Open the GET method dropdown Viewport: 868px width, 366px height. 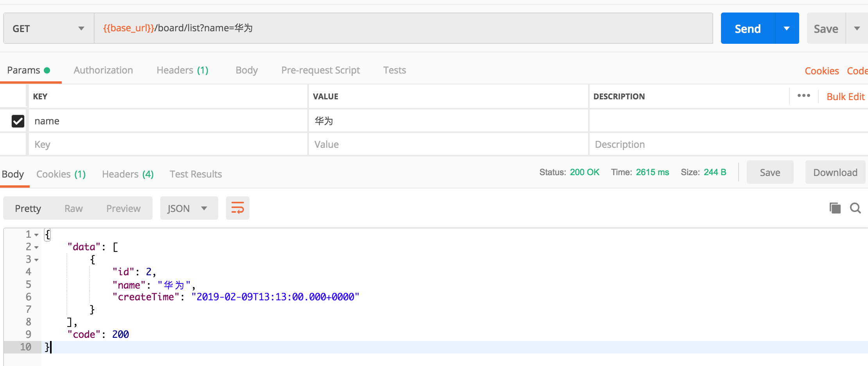coord(48,29)
